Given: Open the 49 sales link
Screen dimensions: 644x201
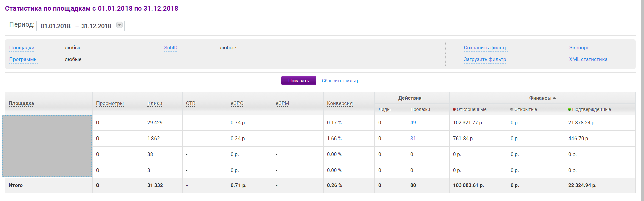Looking at the screenshot, I should (x=413, y=123).
